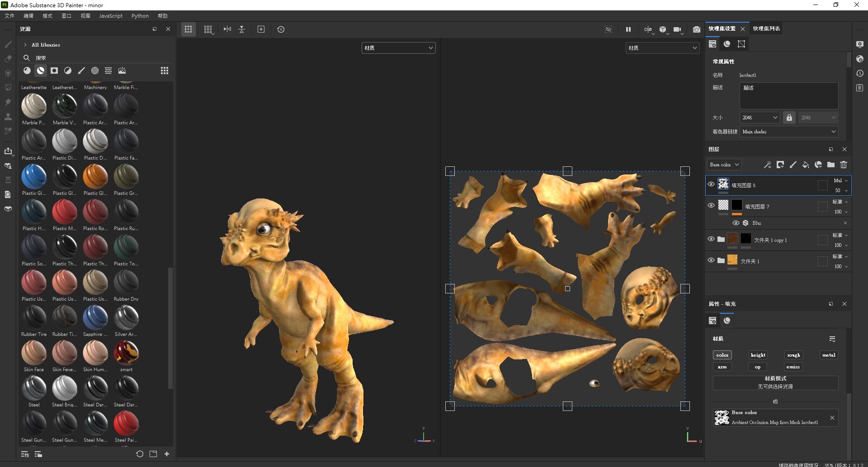Toggle visibility of 文件夹 1 folder
The width and height of the screenshot is (868, 467).
coord(711,260)
